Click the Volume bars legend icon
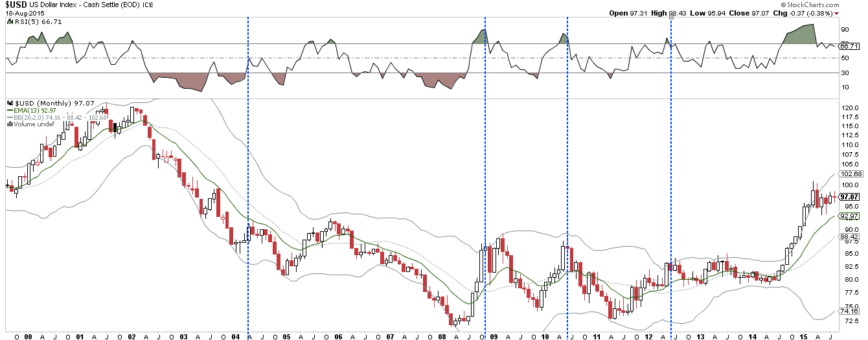Image resolution: width=868 pixels, height=340 pixels. tap(9, 124)
